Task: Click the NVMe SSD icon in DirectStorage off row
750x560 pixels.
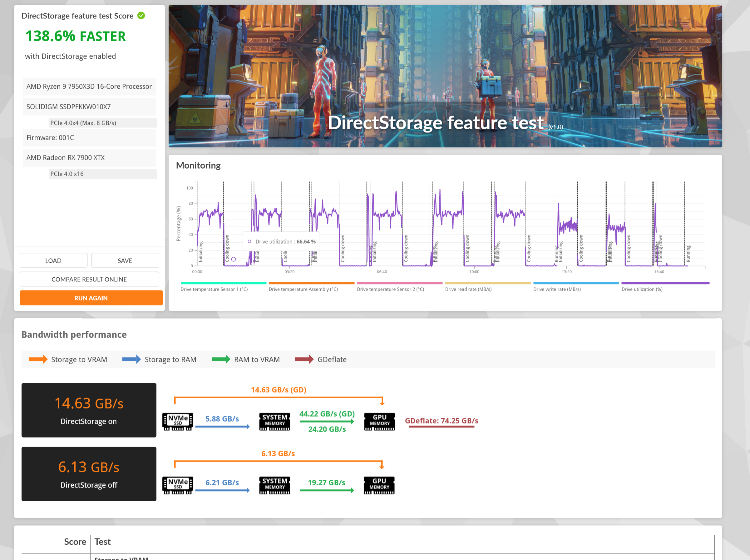Action: 178,485
